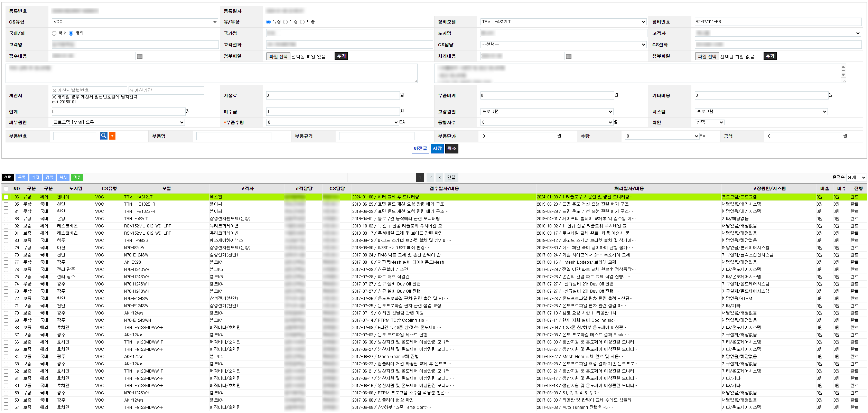Click the 검색 toolbar button
The image size is (868, 413).
pos(49,177)
